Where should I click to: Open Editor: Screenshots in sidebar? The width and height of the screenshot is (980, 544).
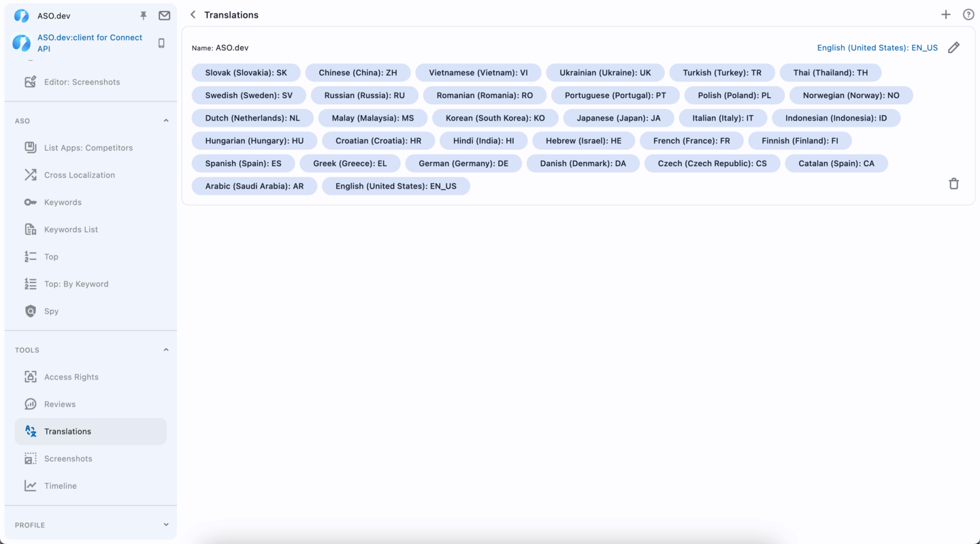tap(91, 82)
